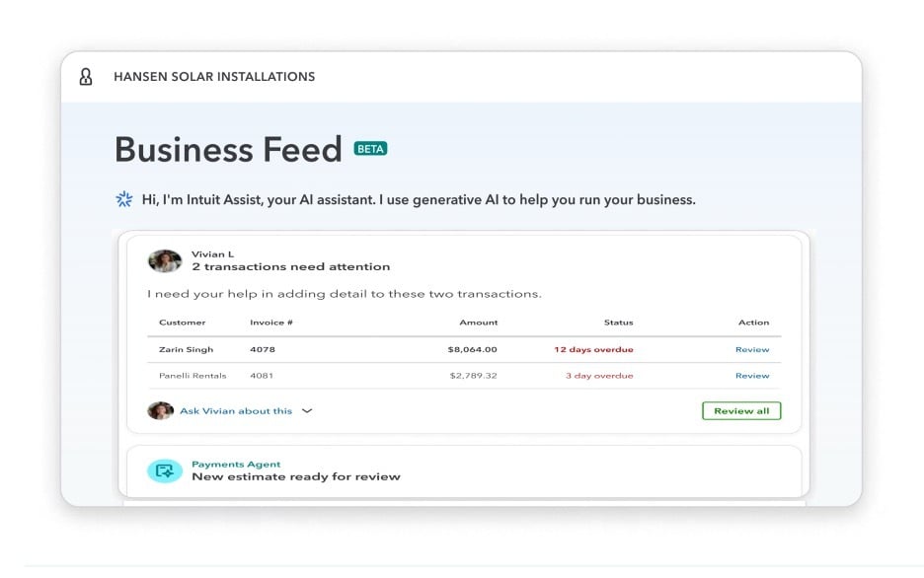Sort by the Amount column header
Viewport: 924px width, 578px height.
[479, 322]
